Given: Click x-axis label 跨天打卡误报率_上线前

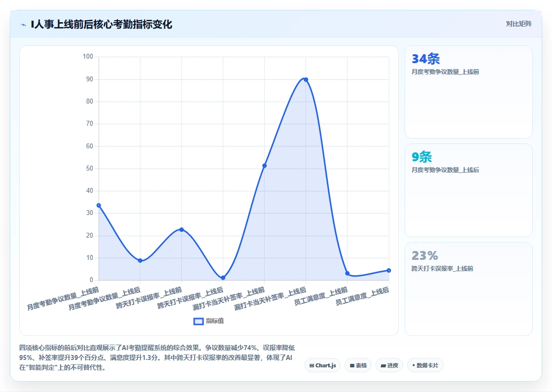Looking at the screenshot, I should [149, 298].
